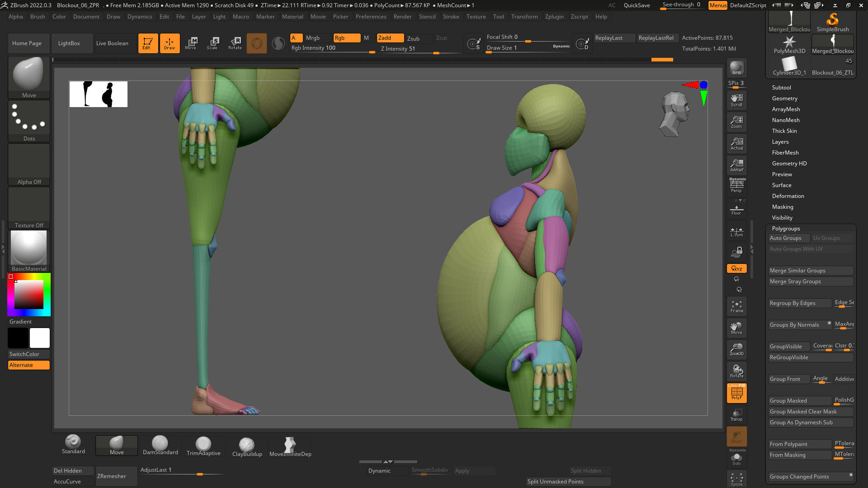
Task: Open the BasicMaterial picker
Action: (x=29, y=251)
